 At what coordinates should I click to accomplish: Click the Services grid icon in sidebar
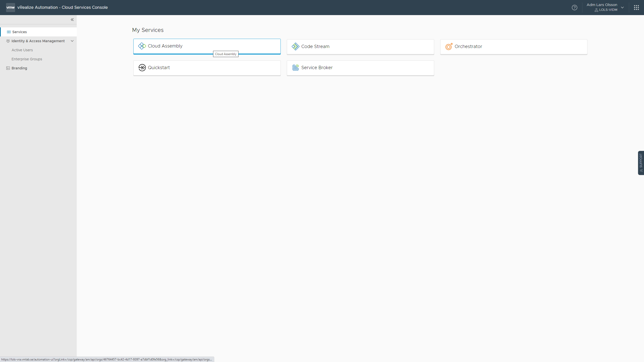tap(9, 32)
